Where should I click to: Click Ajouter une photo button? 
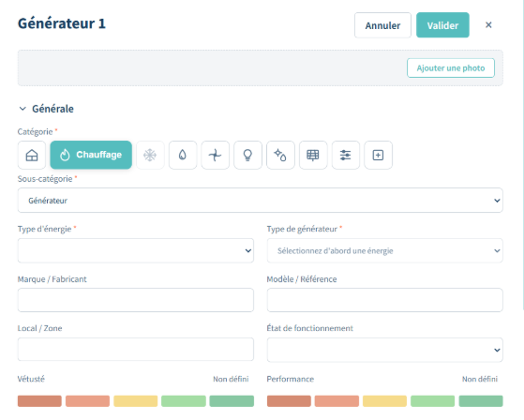coord(451,68)
